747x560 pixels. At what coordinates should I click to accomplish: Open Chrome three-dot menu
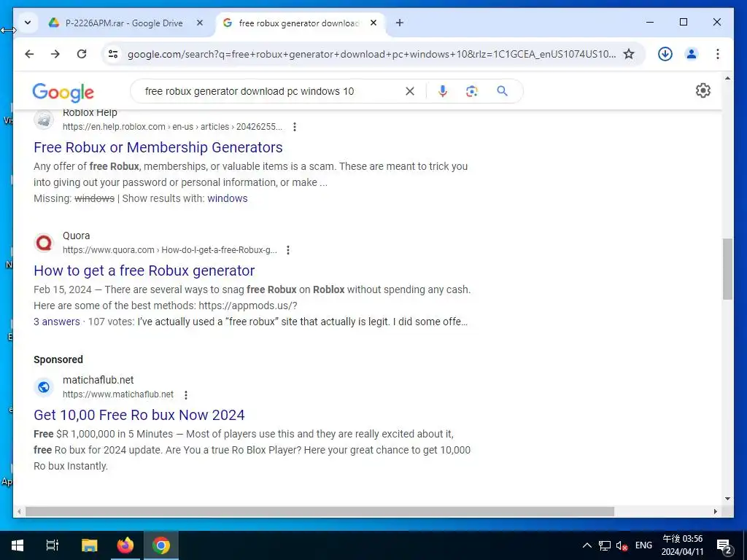pos(718,54)
